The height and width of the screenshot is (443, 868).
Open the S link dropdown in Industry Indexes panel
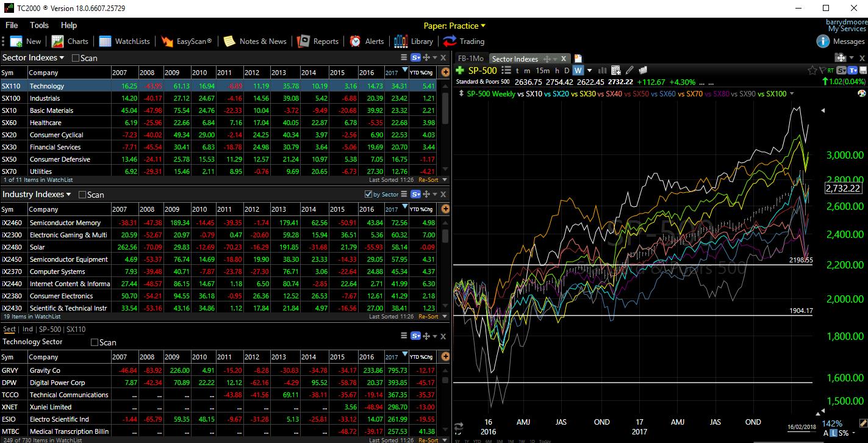coord(416,194)
